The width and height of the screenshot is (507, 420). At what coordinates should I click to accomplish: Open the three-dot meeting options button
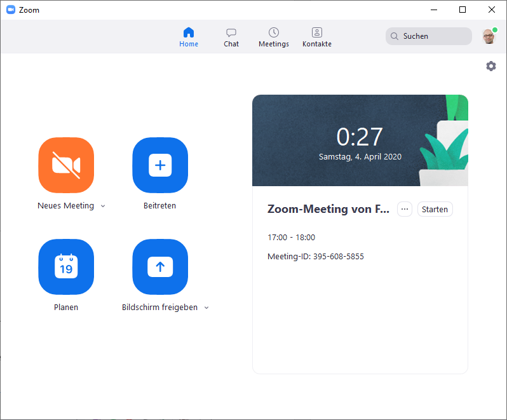405,209
